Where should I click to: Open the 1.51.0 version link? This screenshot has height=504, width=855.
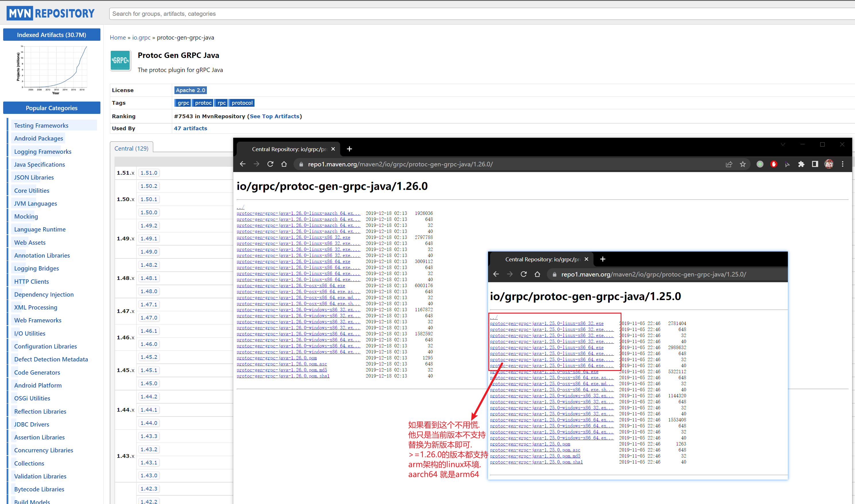point(149,173)
